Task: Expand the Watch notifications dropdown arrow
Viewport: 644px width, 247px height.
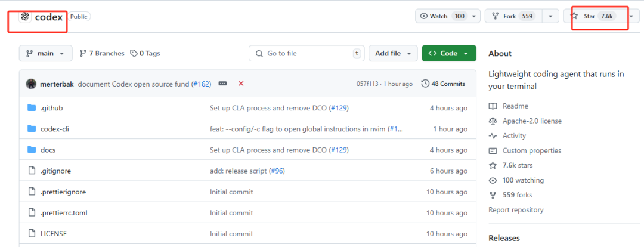Action: [474, 17]
